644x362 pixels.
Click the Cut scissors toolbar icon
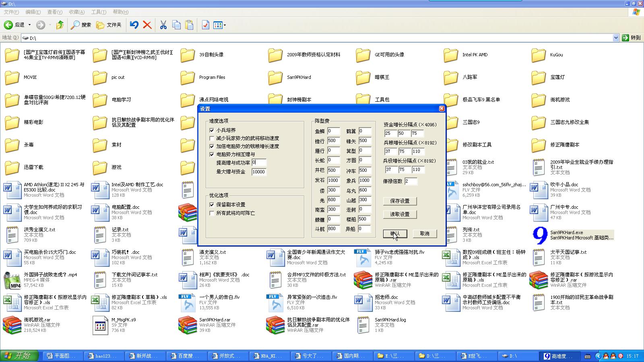tap(163, 25)
